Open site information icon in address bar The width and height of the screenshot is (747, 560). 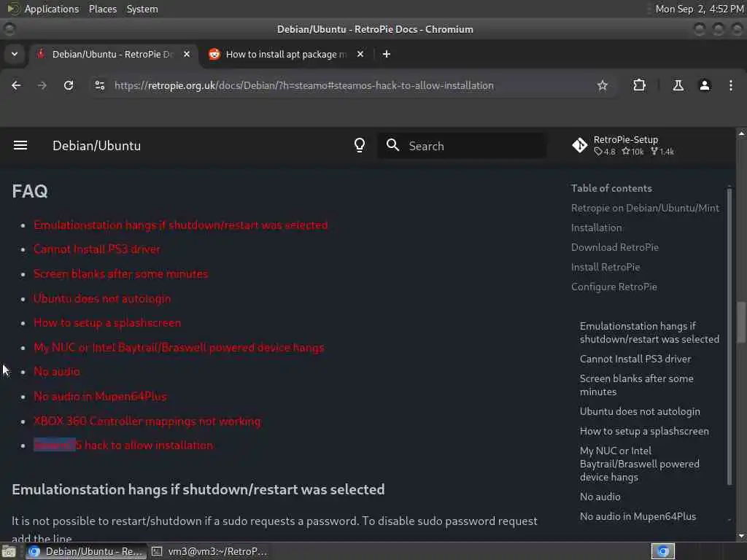[x=99, y=86]
